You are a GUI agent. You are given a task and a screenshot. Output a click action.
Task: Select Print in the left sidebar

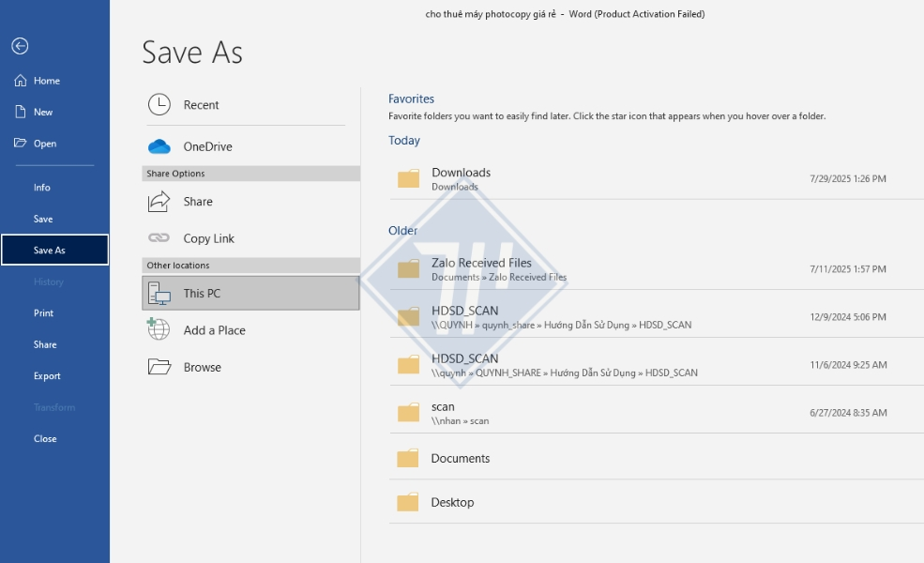coord(43,313)
